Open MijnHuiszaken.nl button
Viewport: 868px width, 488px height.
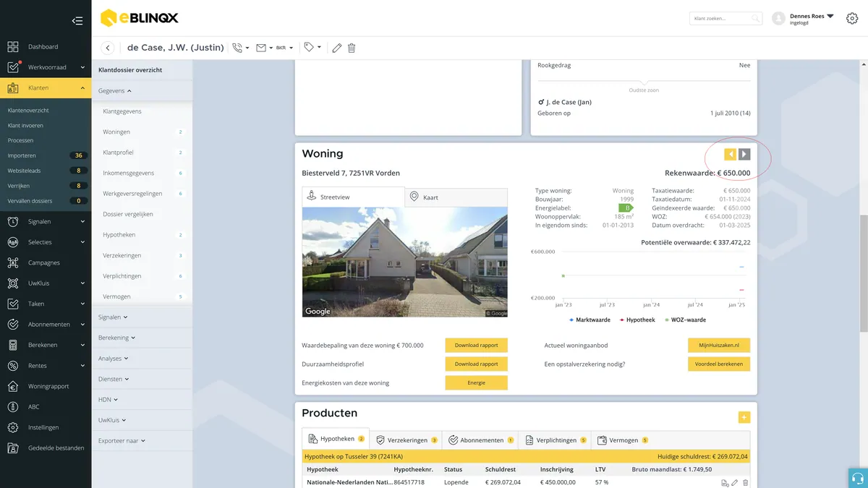click(719, 345)
